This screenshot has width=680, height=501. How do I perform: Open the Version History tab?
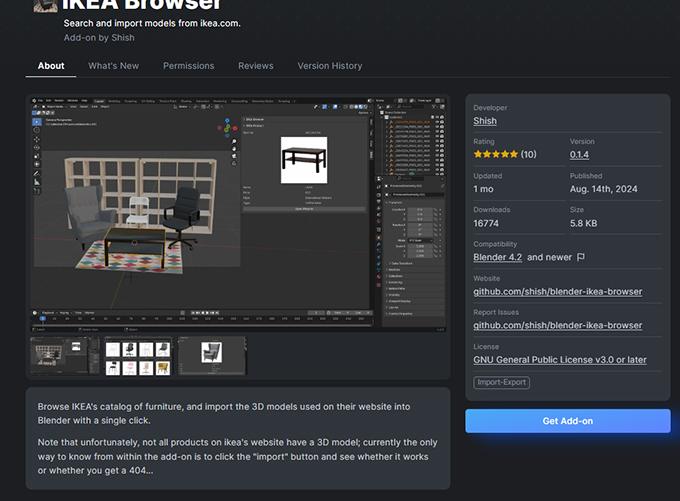click(330, 66)
